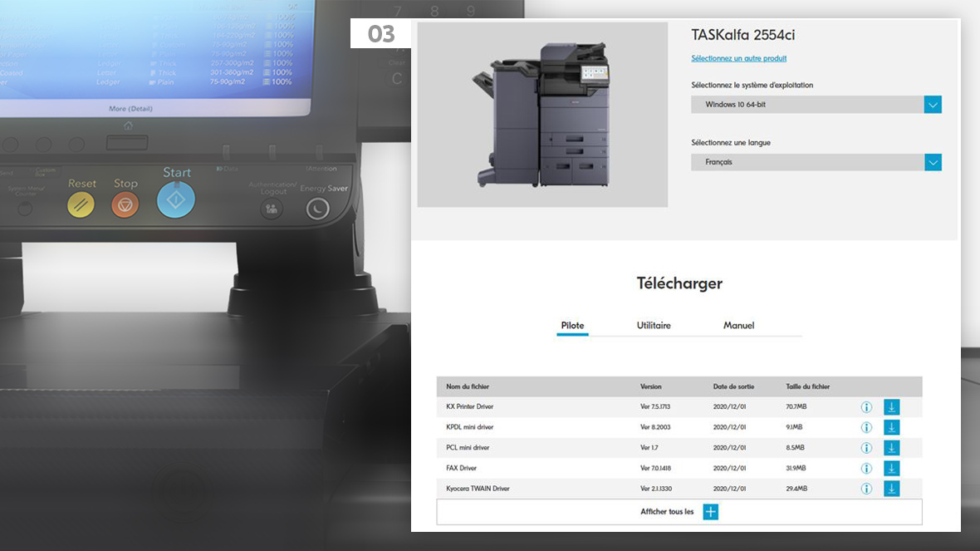Show info for Kyocera TWAIN Driver
The width and height of the screenshot is (980, 551).
click(866, 489)
